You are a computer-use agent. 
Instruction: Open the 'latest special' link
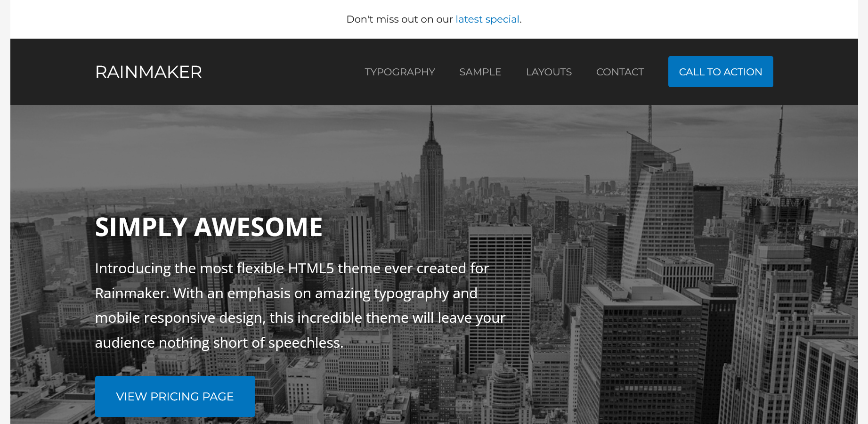coord(487,19)
